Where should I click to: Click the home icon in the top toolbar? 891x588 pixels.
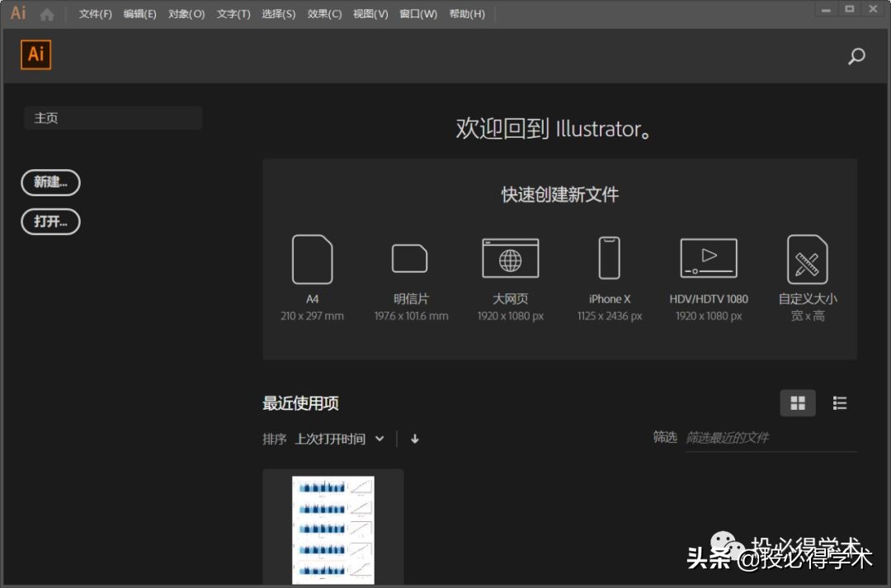(47, 13)
